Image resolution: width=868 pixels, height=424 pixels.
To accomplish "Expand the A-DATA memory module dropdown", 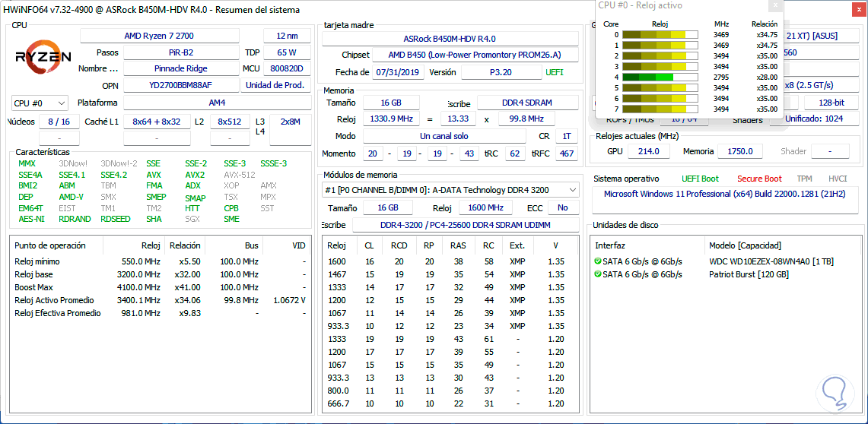I will click(450, 189).
